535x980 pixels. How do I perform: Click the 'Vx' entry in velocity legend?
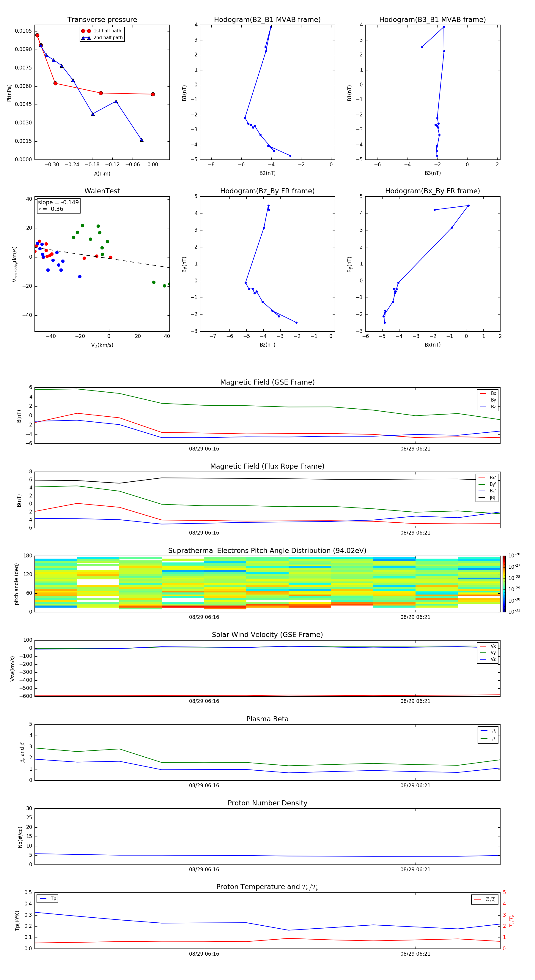[x=488, y=646]
